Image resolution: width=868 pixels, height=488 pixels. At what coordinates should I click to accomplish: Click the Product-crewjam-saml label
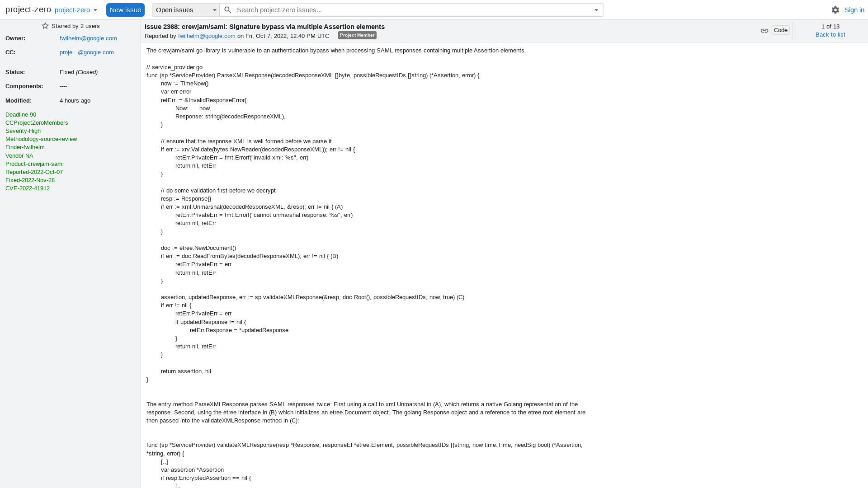click(34, 163)
